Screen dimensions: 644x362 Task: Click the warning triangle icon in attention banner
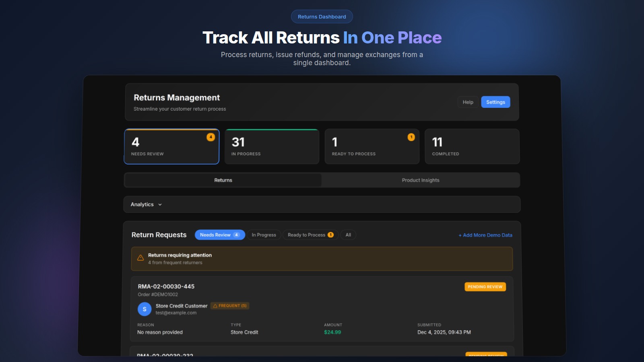(x=140, y=258)
